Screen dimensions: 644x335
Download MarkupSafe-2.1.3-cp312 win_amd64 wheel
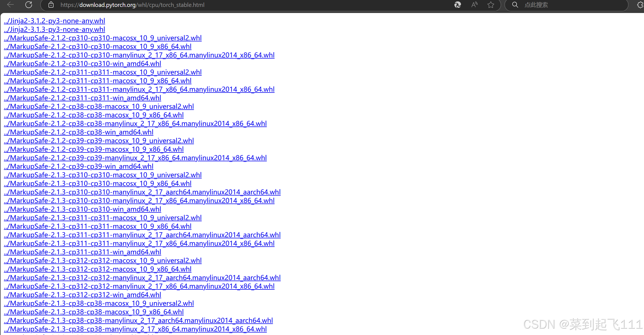click(x=82, y=295)
